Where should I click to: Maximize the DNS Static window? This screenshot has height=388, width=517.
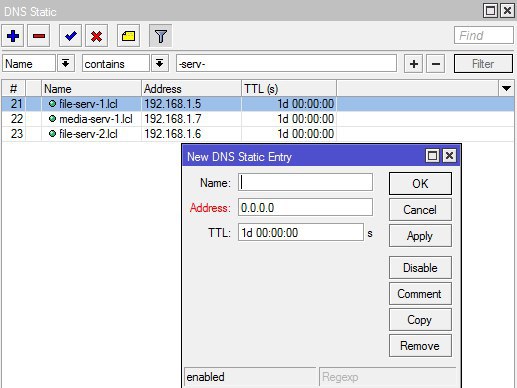click(x=490, y=11)
